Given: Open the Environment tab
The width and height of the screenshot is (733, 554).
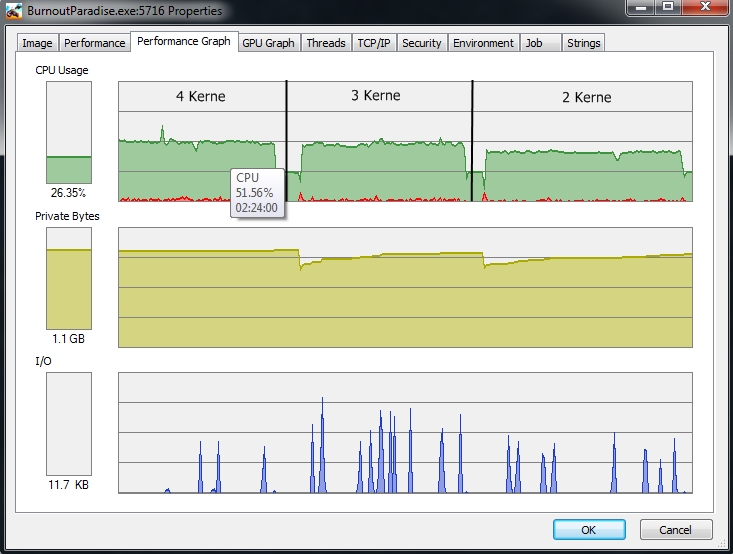Looking at the screenshot, I should pos(483,43).
